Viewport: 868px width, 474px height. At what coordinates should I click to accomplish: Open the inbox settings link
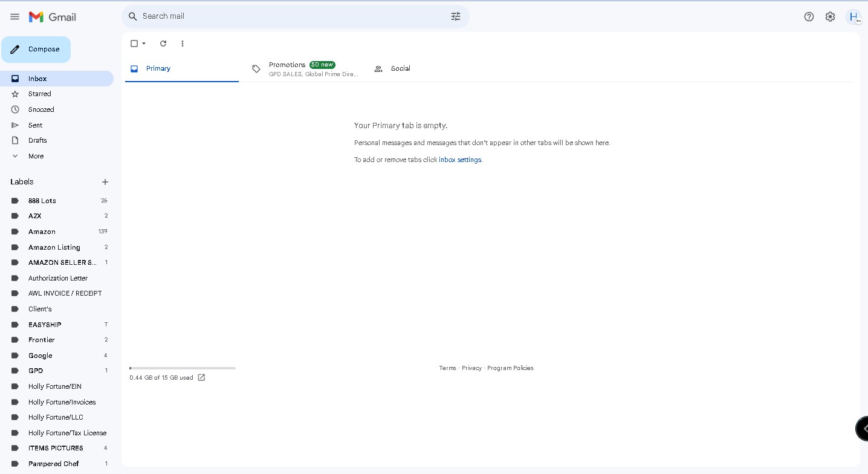coord(460,160)
